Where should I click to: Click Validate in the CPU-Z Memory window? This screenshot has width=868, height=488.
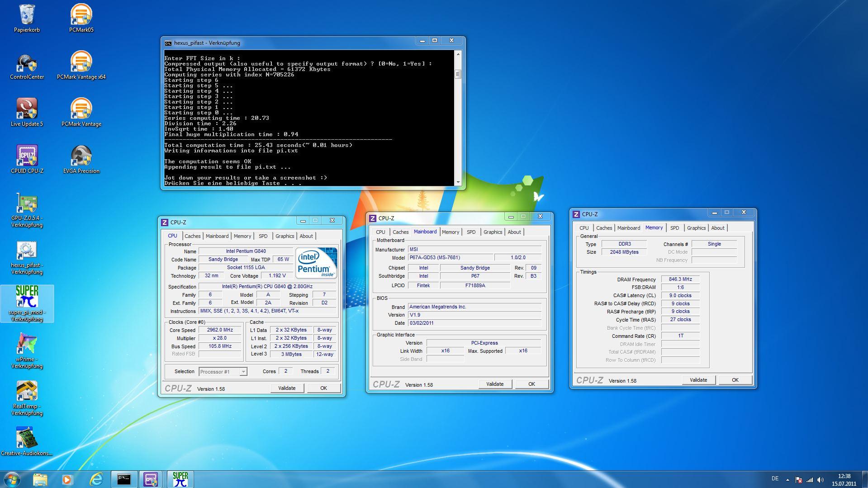(698, 380)
